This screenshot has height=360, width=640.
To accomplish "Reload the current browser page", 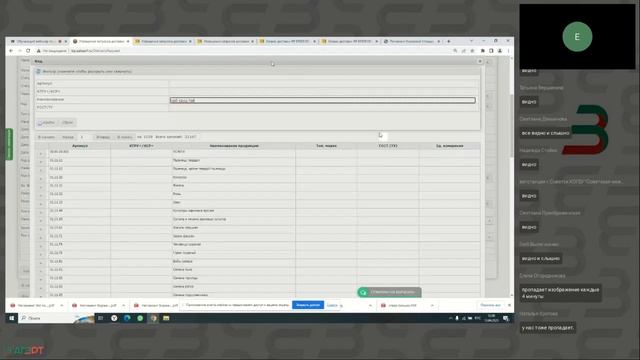I will (x=28, y=51).
